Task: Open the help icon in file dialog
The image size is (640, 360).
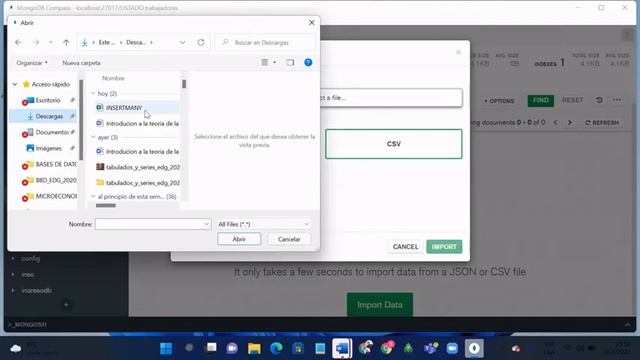Action: [x=308, y=62]
